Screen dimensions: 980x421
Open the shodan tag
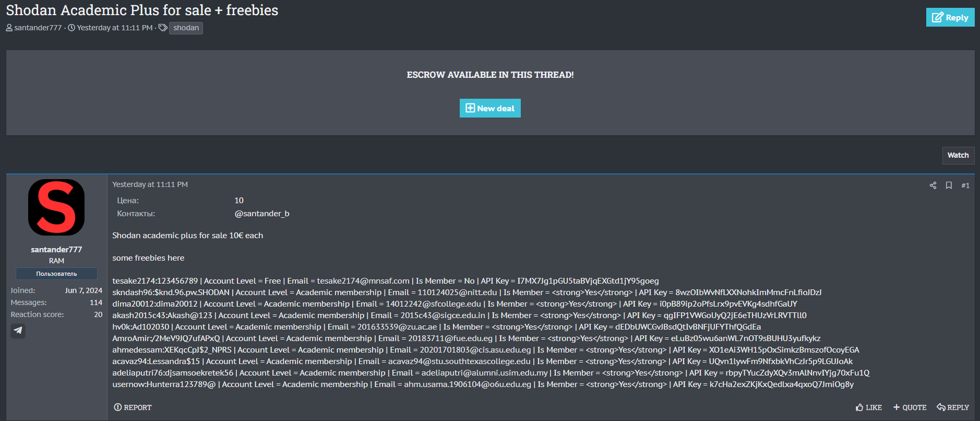pyautogui.click(x=186, y=28)
